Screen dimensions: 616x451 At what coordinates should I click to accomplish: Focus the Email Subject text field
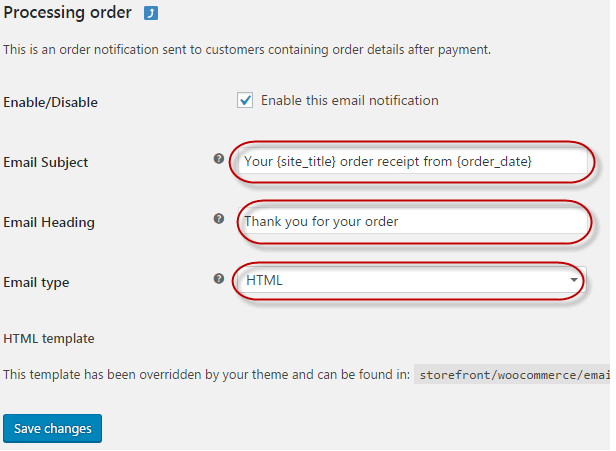[x=412, y=161]
